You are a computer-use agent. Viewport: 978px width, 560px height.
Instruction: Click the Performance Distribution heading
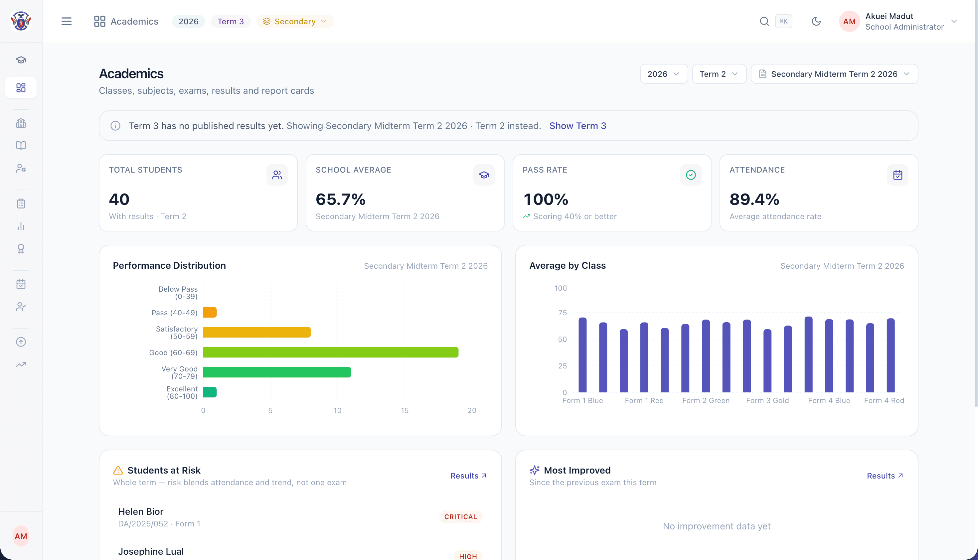pos(169,266)
